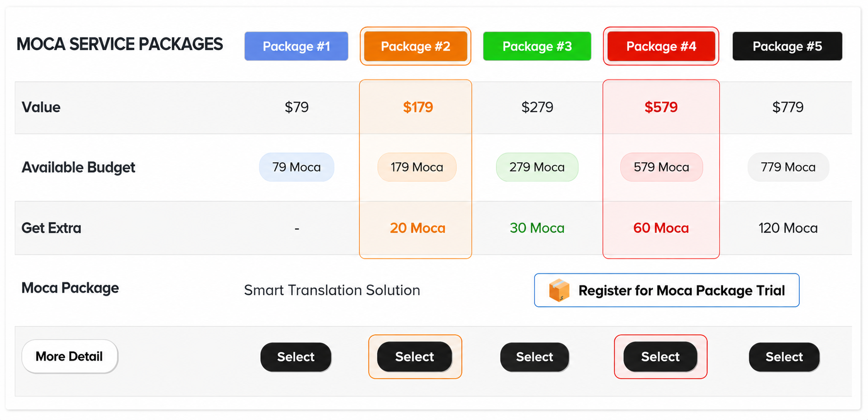Click the 179 Moca budget pill
The width and height of the screenshot is (868, 420).
tap(417, 167)
